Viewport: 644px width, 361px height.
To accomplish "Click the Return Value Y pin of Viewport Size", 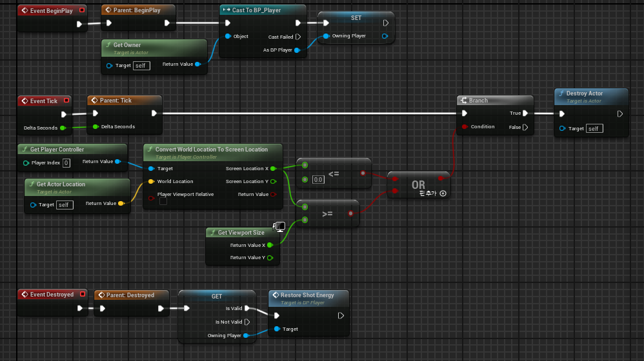I will pyautogui.click(x=270, y=258).
